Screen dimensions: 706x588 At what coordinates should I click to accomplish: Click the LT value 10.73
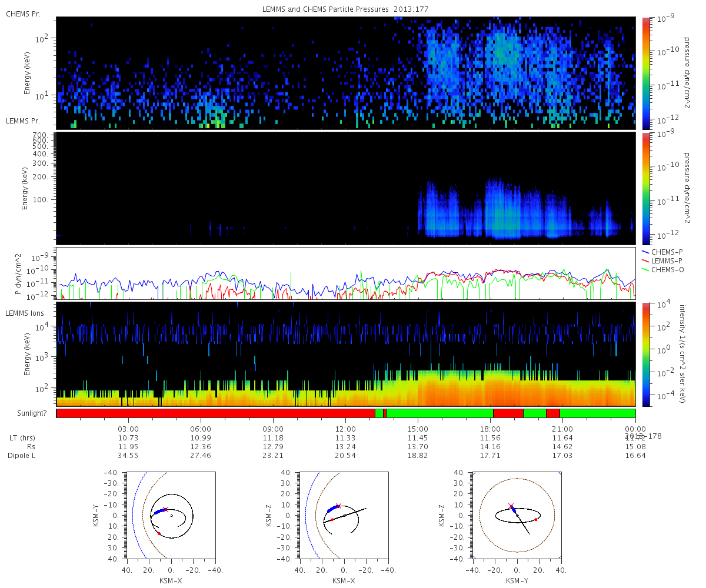click(128, 438)
